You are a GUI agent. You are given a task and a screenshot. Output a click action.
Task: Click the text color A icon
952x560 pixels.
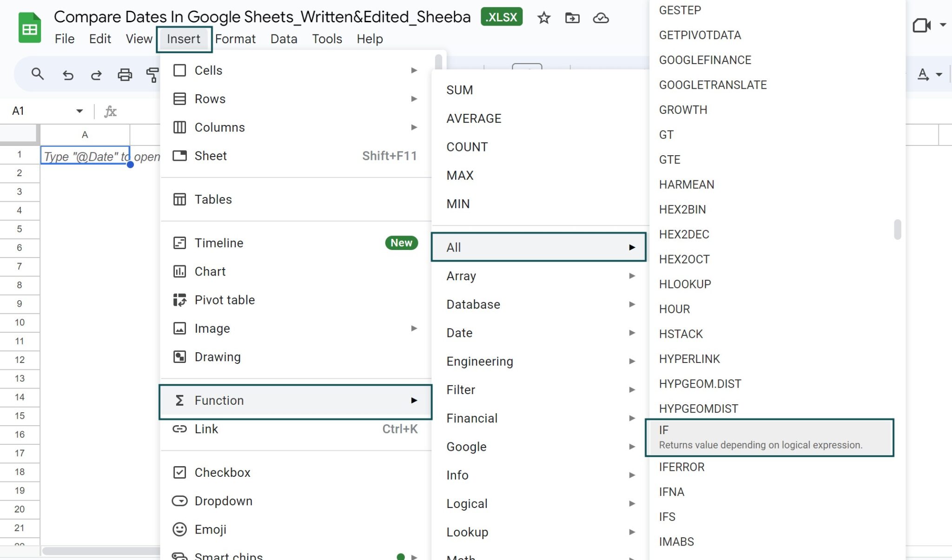(x=923, y=74)
